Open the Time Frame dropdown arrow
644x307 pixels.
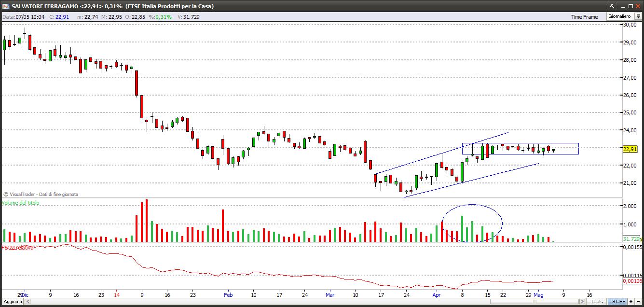coord(638,16)
